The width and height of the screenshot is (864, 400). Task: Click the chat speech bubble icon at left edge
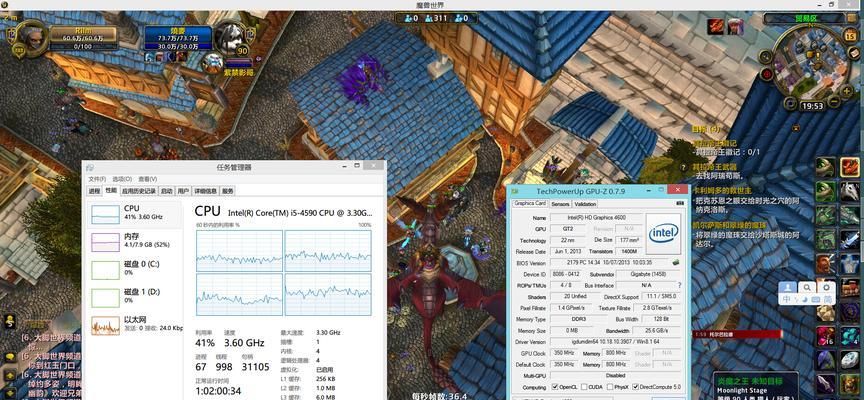coord(9,357)
